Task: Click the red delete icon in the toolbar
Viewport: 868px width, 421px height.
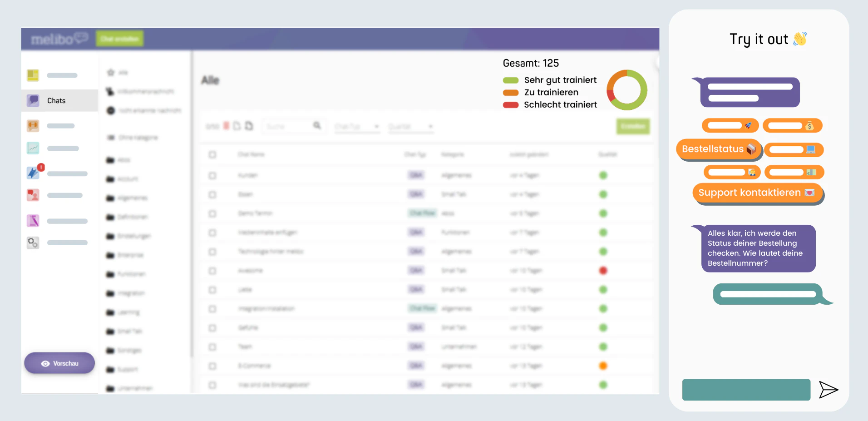Action: pyautogui.click(x=227, y=126)
